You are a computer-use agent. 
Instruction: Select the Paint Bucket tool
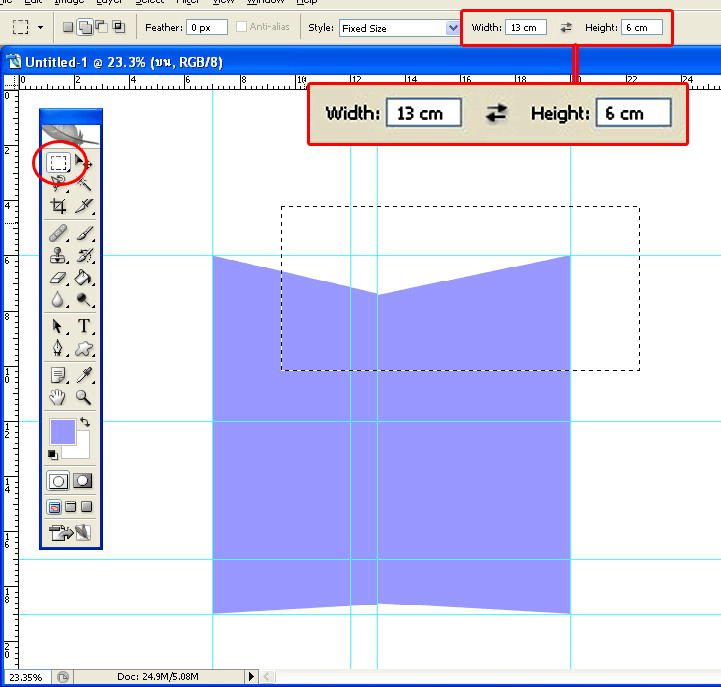pyautogui.click(x=84, y=278)
